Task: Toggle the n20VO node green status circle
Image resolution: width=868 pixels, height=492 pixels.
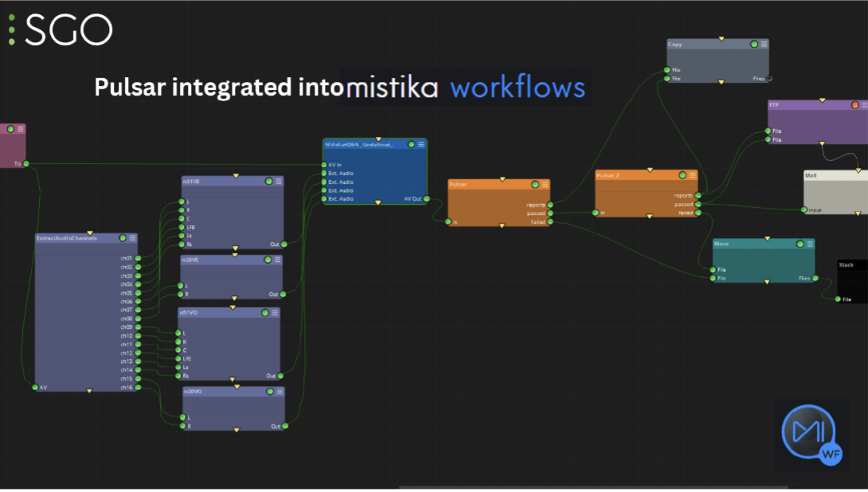Action: click(270, 391)
